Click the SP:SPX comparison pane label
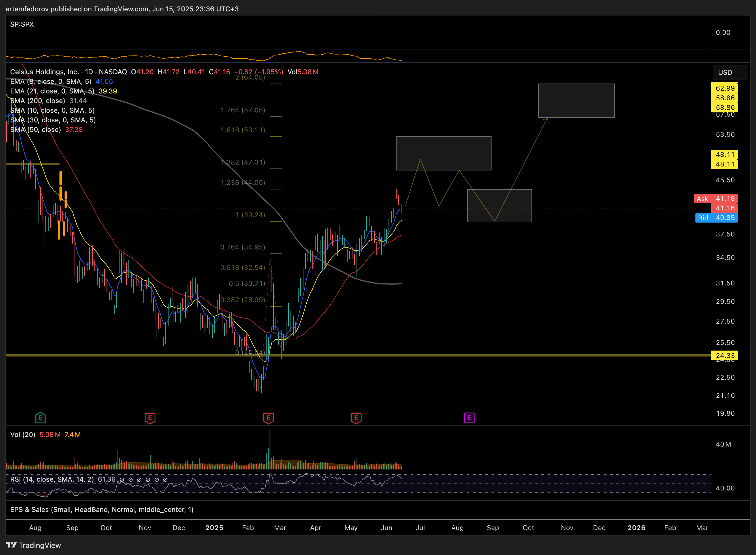This screenshot has height=555, width=756. click(22, 24)
